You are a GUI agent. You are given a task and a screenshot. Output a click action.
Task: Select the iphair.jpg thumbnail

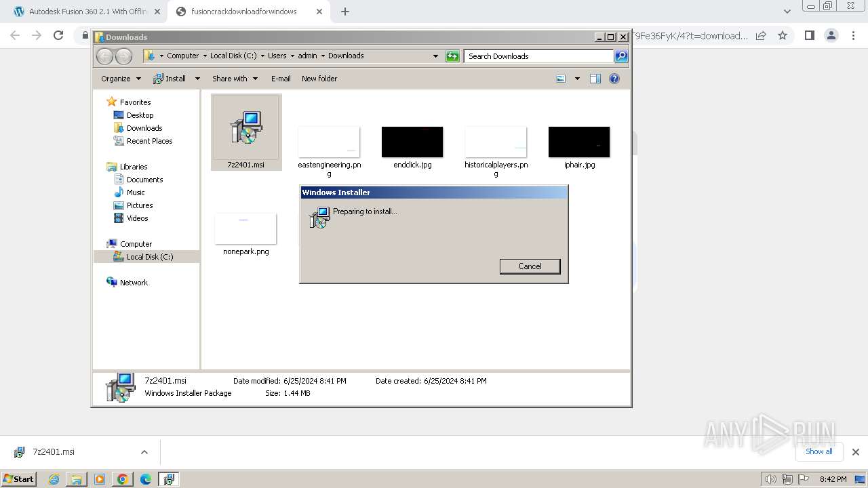tap(579, 142)
